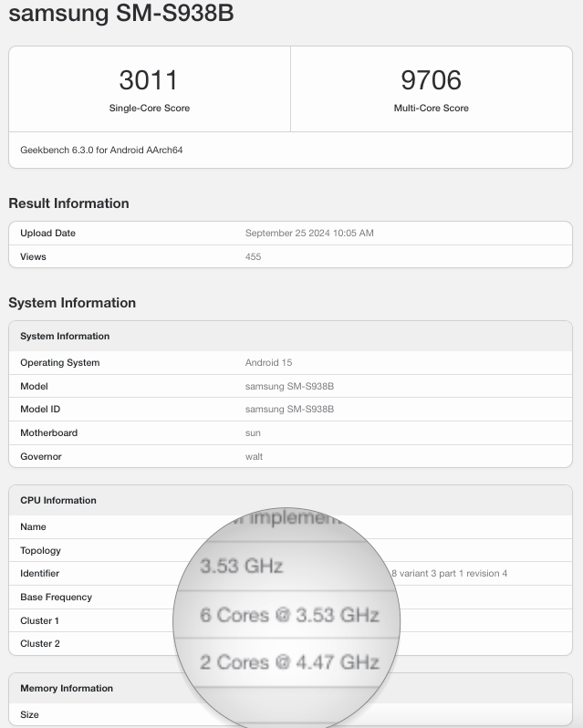Select the single-core score value 3011
Viewport: 583px width, 728px height.
(x=149, y=80)
